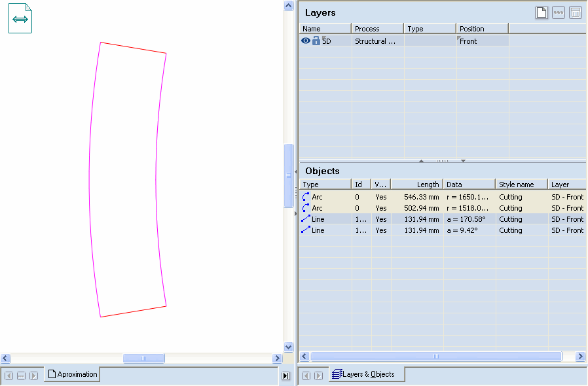Collapse panel using the down arrow on the splitter

tap(463, 160)
